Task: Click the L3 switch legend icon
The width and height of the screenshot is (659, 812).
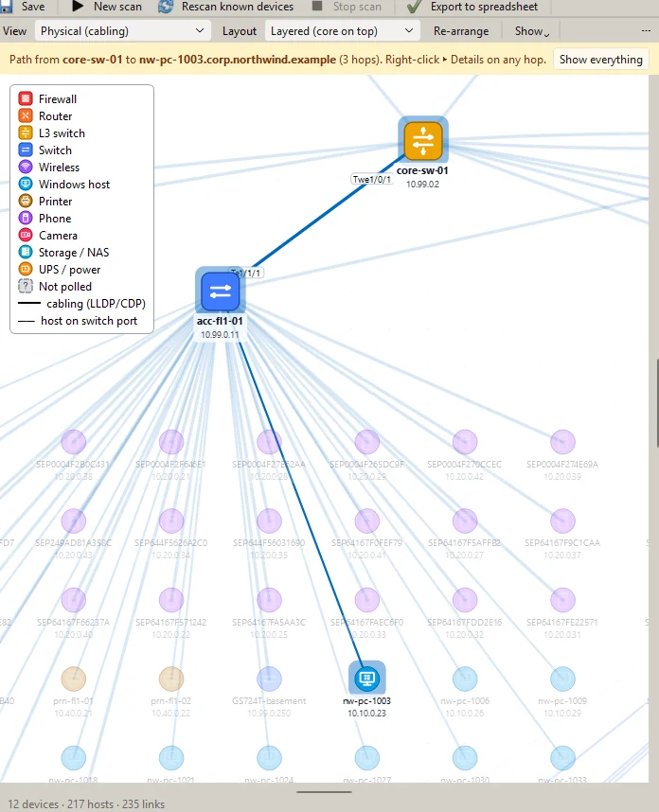Action: pos(26,132)
